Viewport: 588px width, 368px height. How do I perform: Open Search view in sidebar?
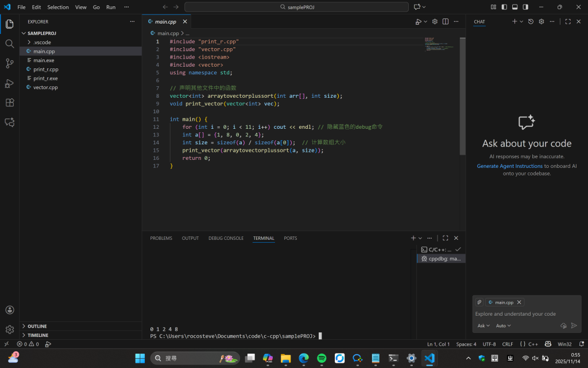click(x=9, y=43)
